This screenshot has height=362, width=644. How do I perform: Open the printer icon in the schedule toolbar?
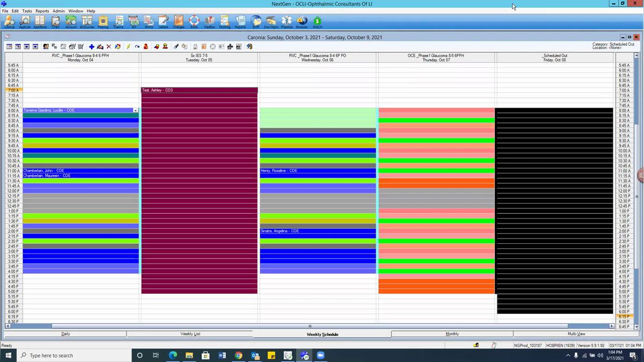tap(196, 46)
